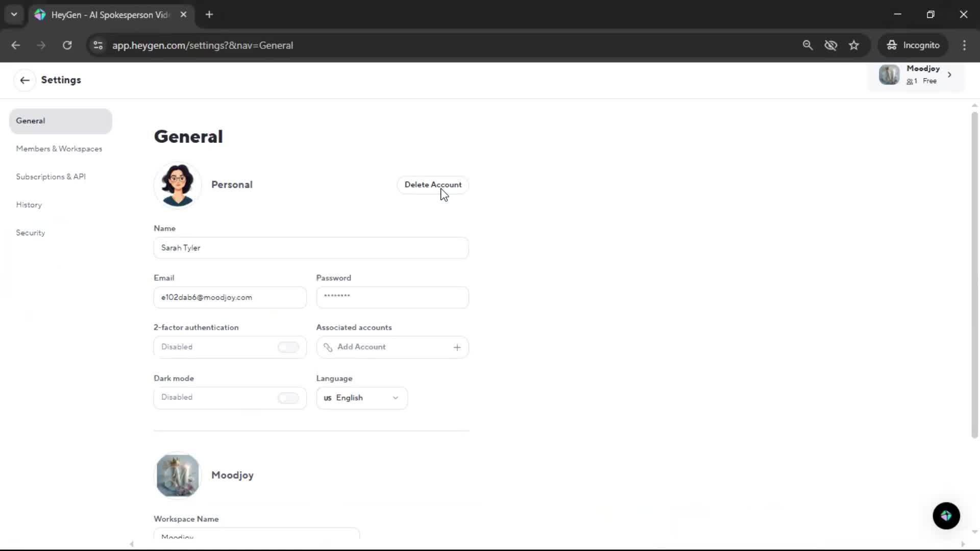Click the plus icon in Add Account
This screenshot has height=551, width=980.
click(x=457, y=347)
